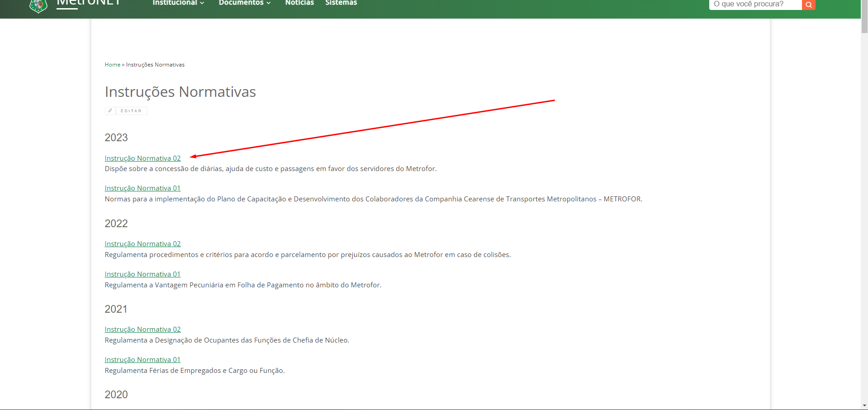This screenshot has height=410, width=868.
Task: Click the MetroNET crest logo icon
Action: 38,5
